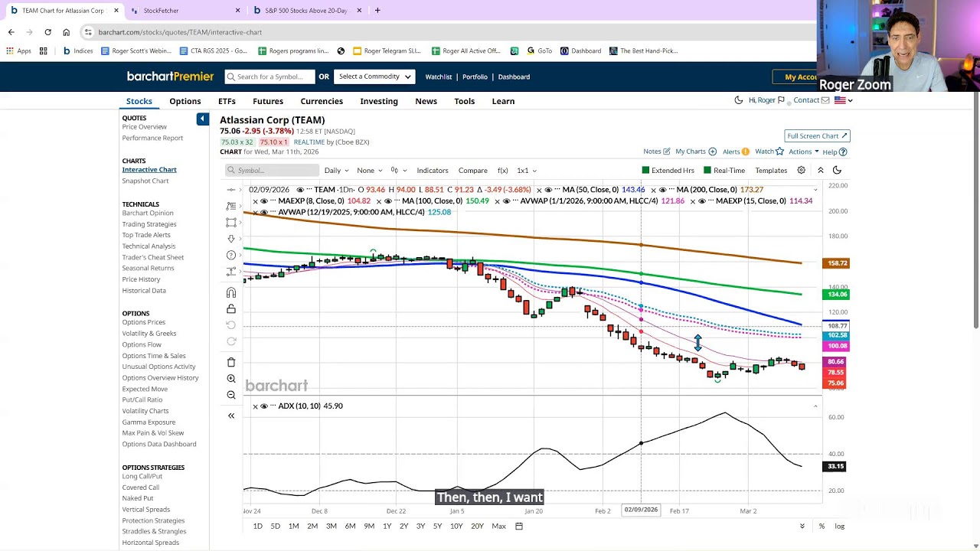
Task: Toggle visibility of MA (200, Close, 0)
Action: pos(663,190)
